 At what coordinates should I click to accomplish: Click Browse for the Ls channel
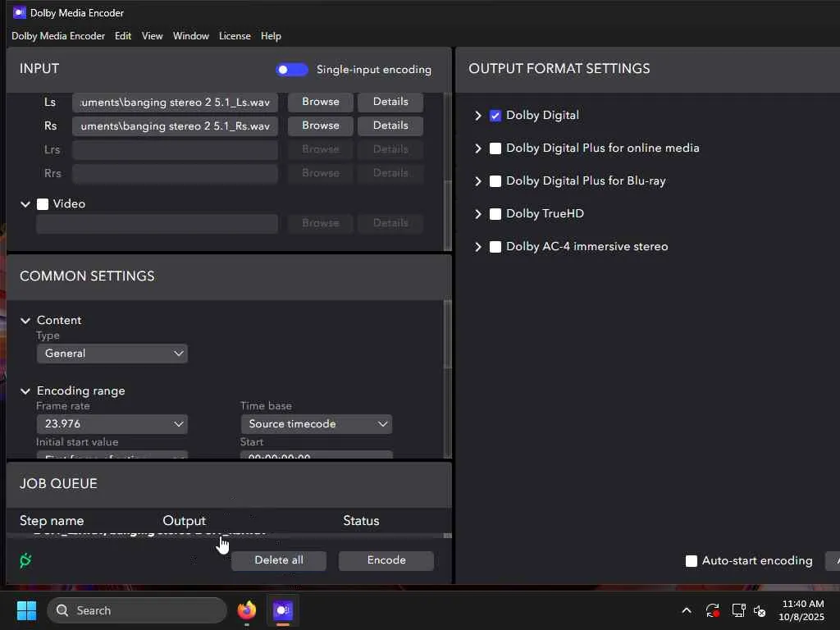(321, 102)
